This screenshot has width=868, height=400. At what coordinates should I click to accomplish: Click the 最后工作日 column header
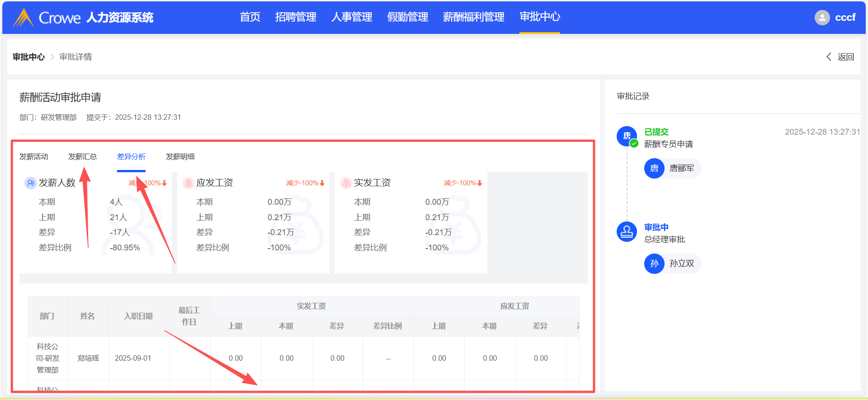(189, 316)
